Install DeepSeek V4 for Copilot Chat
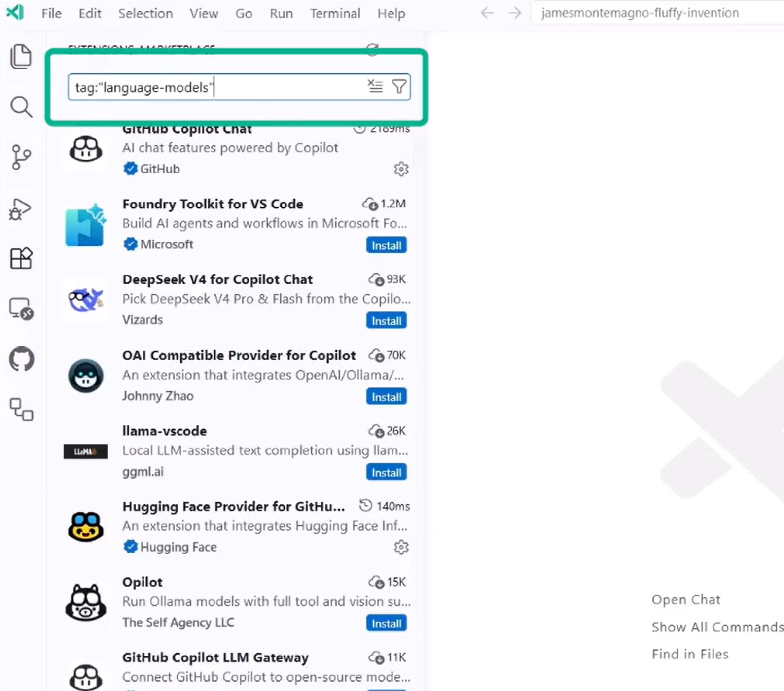Image resolution: width=784 pixels, height=691 pixels. point(386,321)
